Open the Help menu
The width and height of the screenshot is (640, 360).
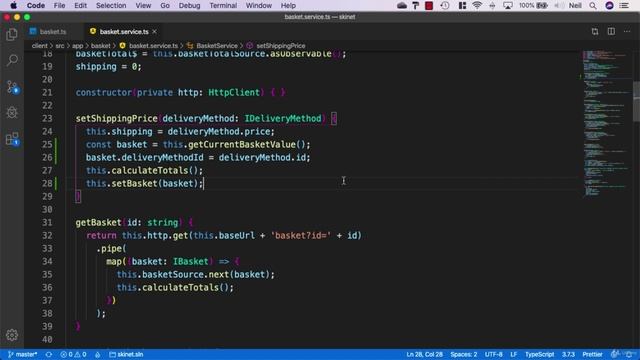288,5
